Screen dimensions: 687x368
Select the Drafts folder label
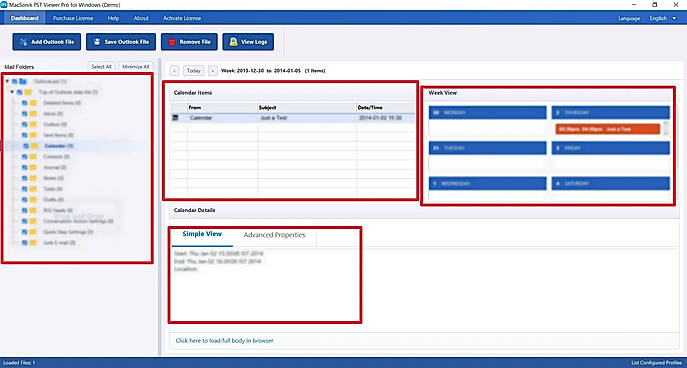pyautogui.click(x=53, y=200)
